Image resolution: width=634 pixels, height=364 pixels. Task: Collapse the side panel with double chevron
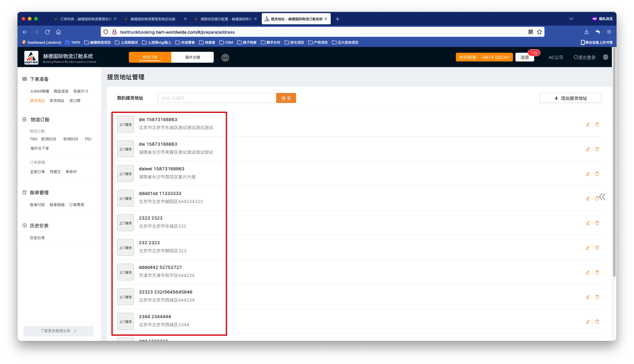pyautogui.click(x=603, y=197)
